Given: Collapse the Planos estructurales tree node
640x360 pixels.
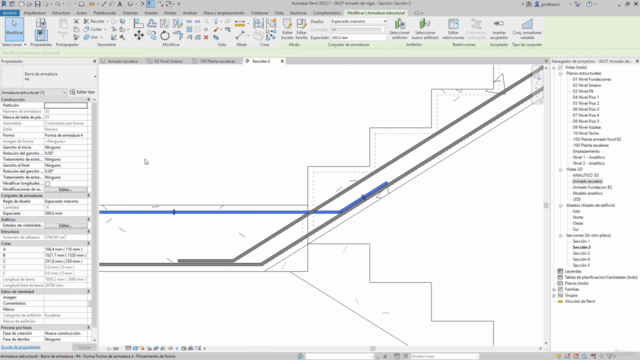Looking at the screenshot, I should (x=560, y=73).
